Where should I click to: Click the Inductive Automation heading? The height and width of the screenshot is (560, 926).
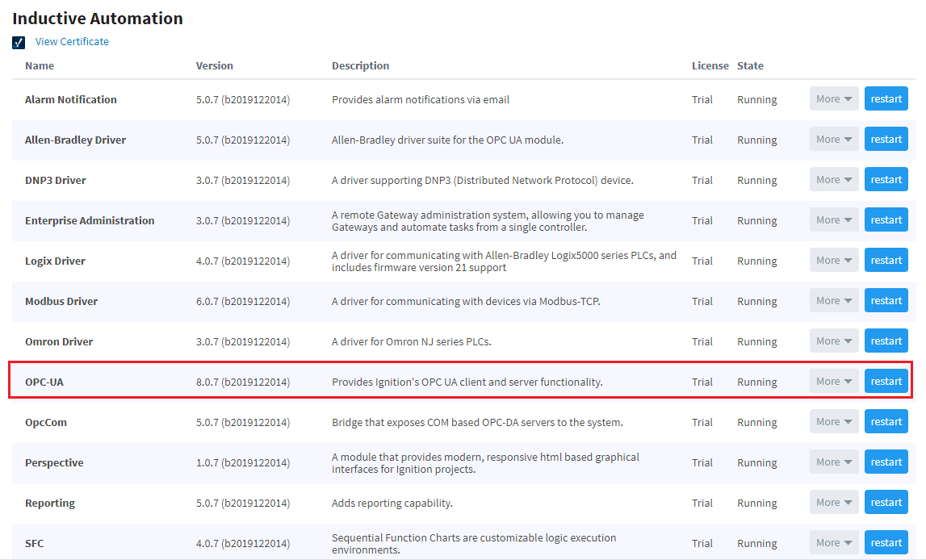click(x=98, y=19)
